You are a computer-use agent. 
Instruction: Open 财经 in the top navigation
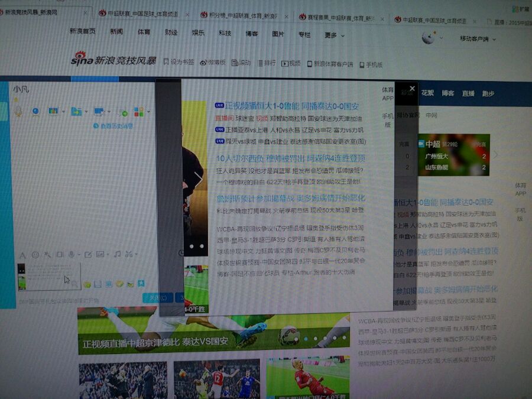[171, 33]
